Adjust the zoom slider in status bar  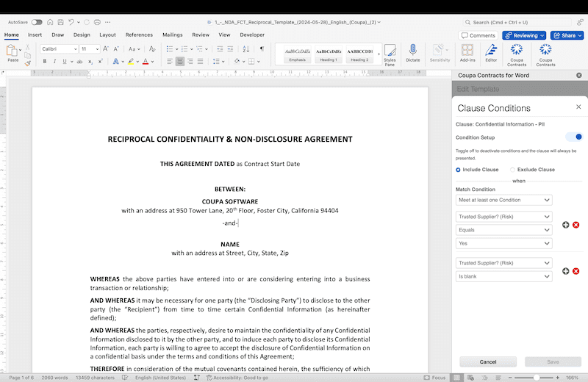pos(537,378)
